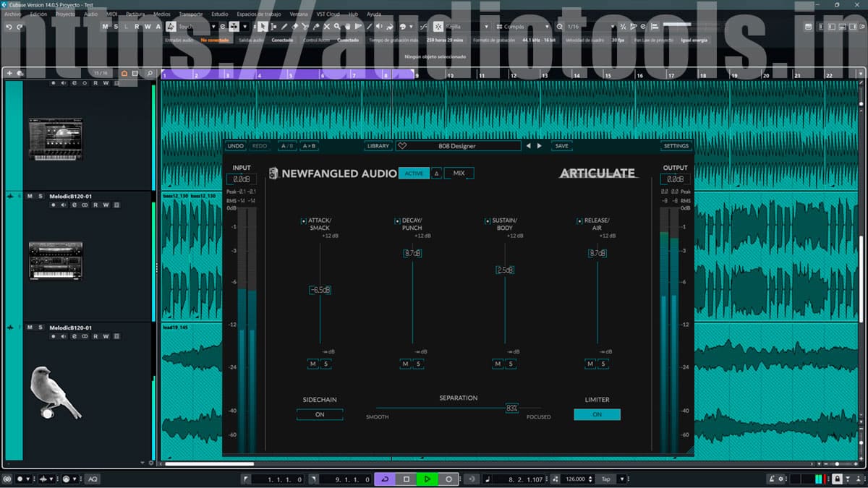Click the AQ auto quantize button
This screenshot has height=488, width=868.
pyautogui.click(x=93, y=479)
